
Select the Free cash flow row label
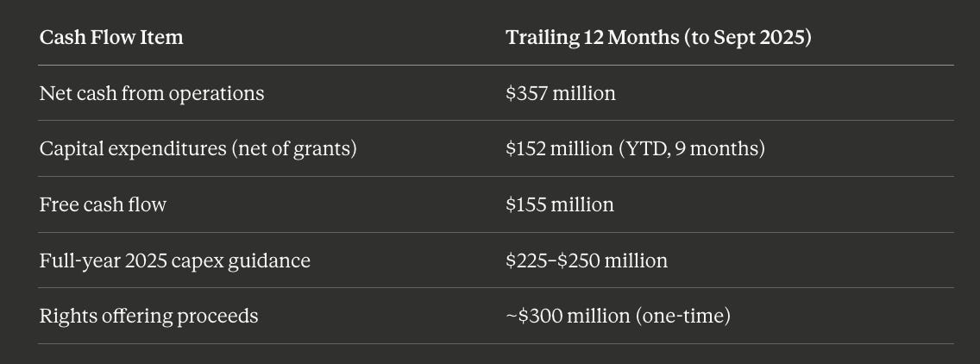[x=103, y=205]
